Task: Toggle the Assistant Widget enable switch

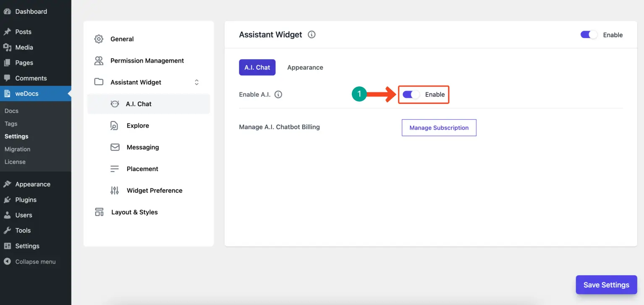Action: (x=589, y=35)
